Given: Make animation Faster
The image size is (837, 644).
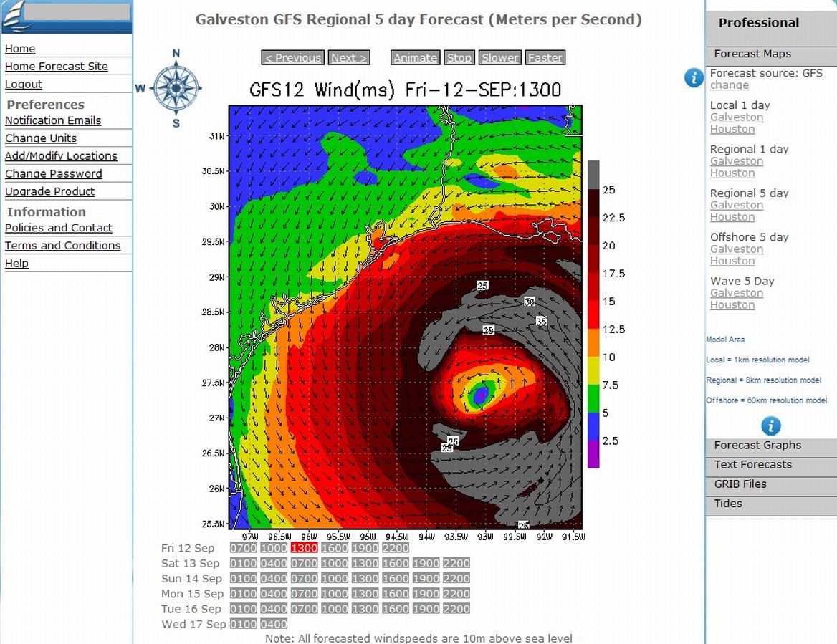Looking at the screenshot, I should (545, 57).
